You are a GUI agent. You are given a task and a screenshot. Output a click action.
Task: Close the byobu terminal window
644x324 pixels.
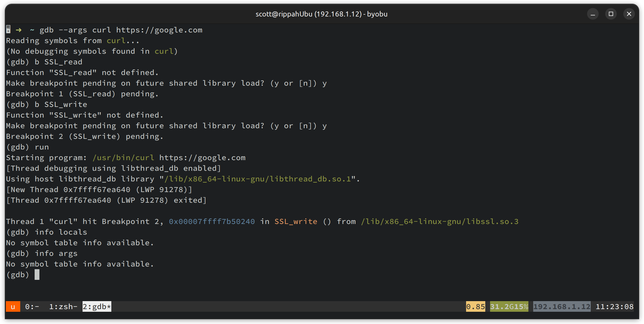click(629, 14)
